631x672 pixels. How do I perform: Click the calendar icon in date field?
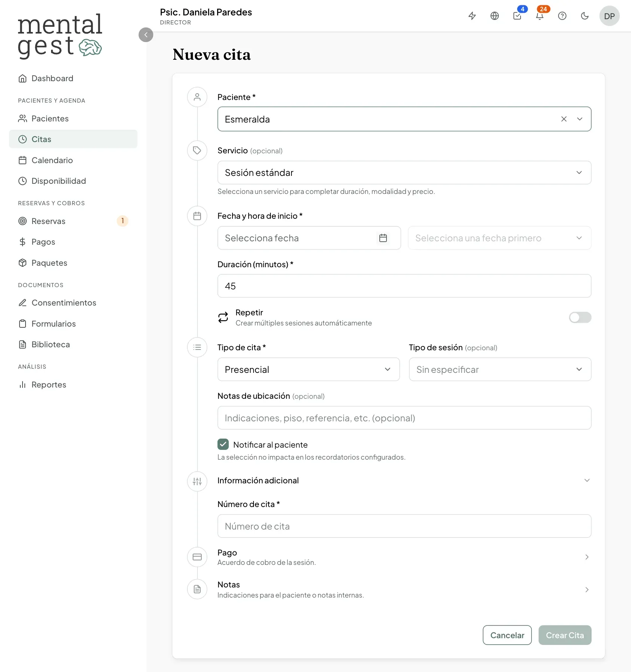383,238
